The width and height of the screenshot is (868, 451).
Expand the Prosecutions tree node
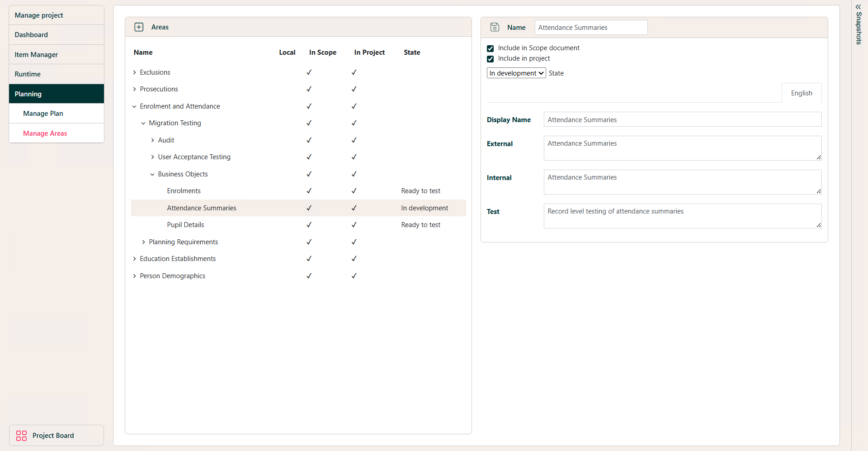click(x=134, y=89)
